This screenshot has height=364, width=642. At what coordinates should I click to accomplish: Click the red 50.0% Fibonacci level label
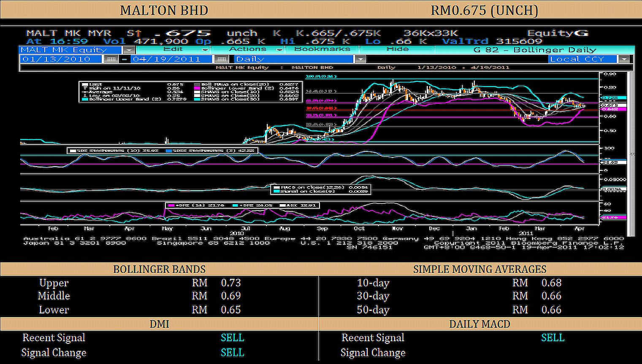pyautogui.click(x=321, y=108)
